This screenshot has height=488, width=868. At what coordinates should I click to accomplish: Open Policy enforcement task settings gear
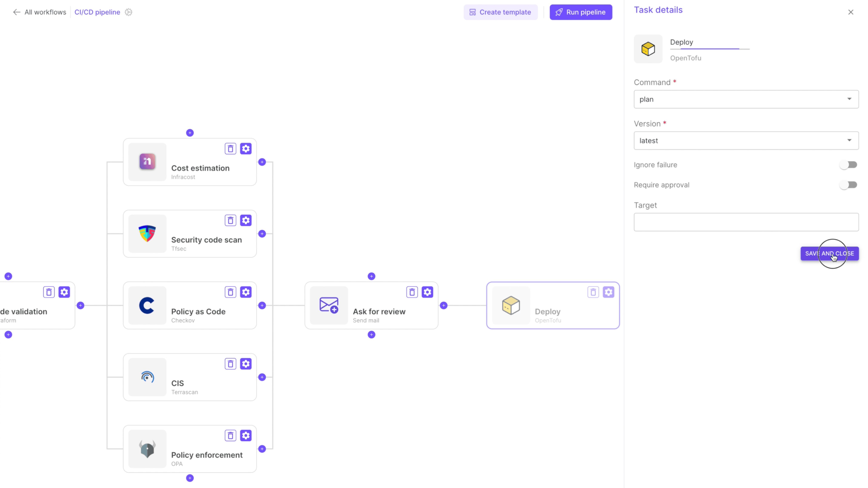(246, 436)
